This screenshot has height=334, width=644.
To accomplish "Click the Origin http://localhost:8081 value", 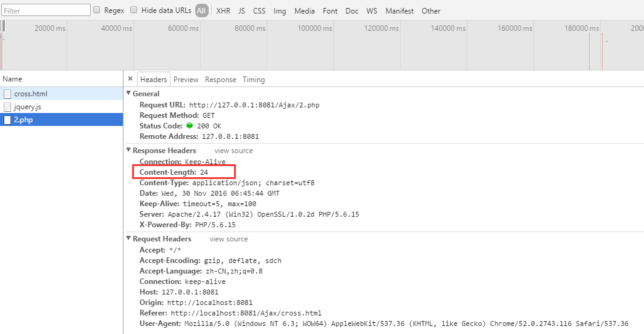I will (x=210, y=303).
